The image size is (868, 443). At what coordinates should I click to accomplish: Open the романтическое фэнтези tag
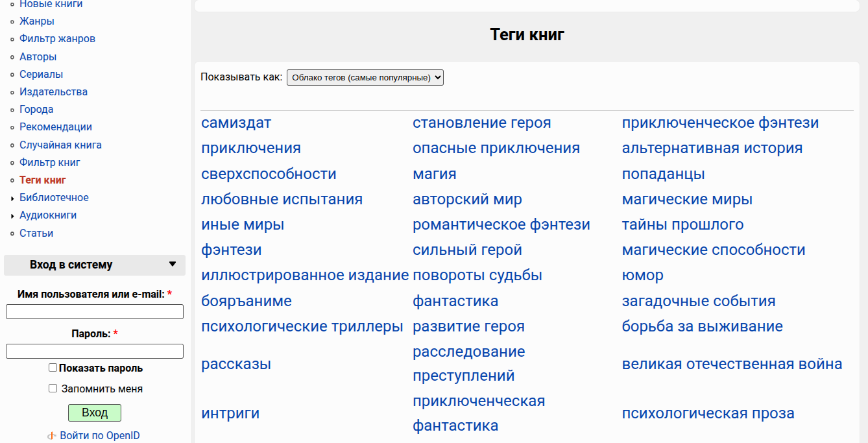click(501, 225)
